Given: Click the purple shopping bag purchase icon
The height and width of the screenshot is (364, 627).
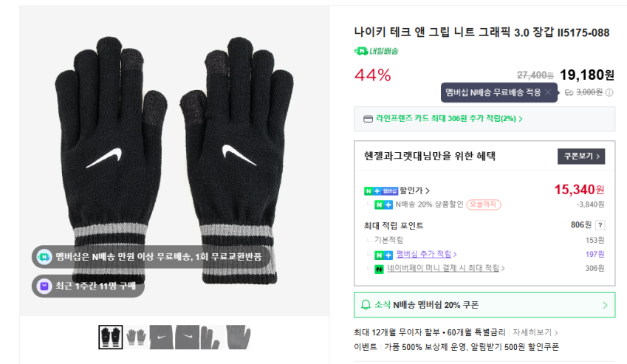Looking at the screenshot, I should pos(44,285).
